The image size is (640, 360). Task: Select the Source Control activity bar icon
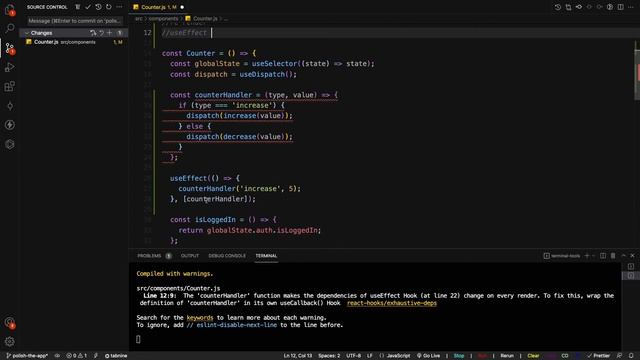pos(9,48)
